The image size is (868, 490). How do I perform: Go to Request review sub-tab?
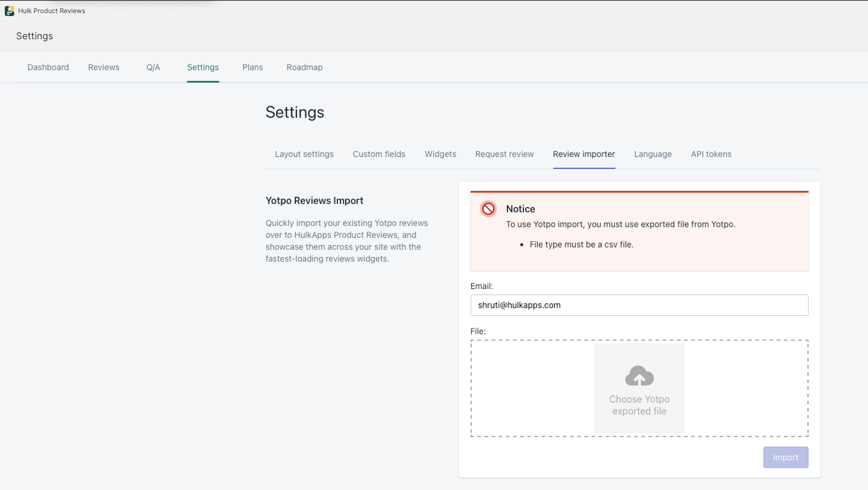[x=504, y=154]
